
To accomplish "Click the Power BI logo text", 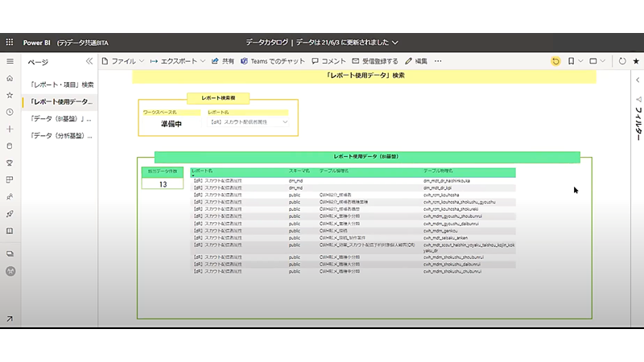I will click(36, 43).
